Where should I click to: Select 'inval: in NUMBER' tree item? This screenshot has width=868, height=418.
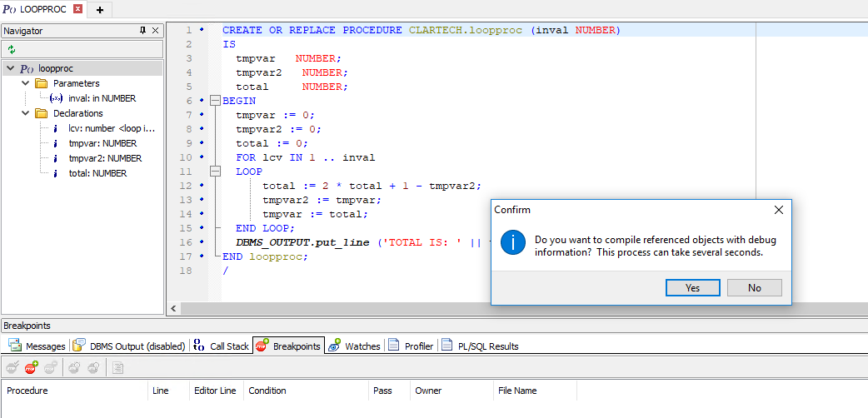tap(102, 98)
